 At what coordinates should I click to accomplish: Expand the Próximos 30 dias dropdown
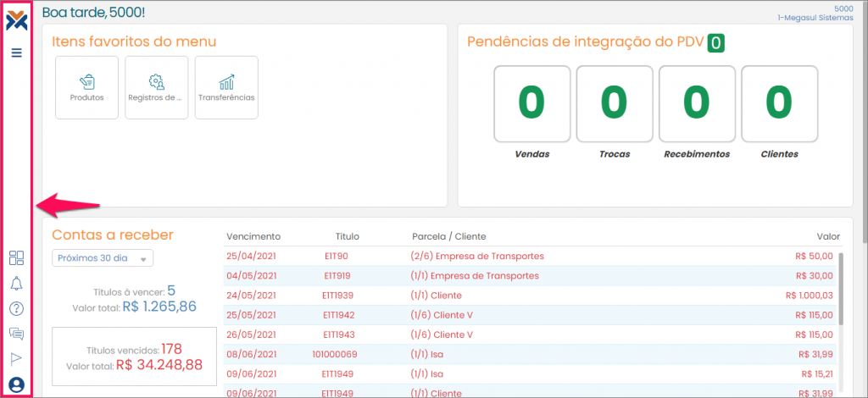pos(103,258)
